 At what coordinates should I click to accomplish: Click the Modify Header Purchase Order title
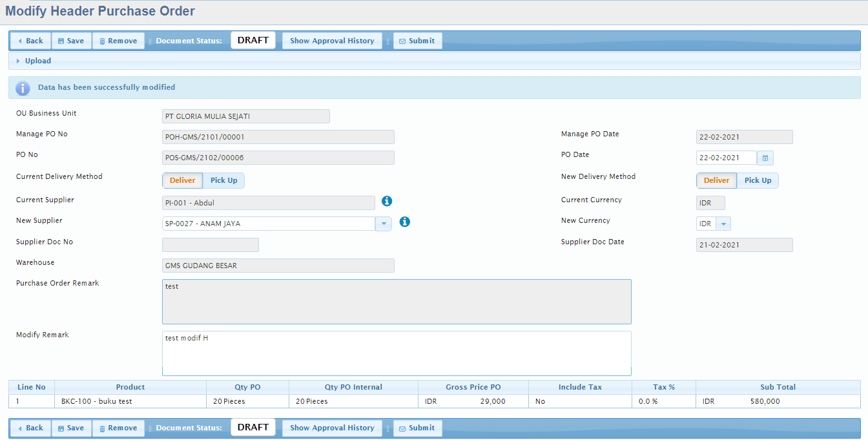[x=100, y=11]
